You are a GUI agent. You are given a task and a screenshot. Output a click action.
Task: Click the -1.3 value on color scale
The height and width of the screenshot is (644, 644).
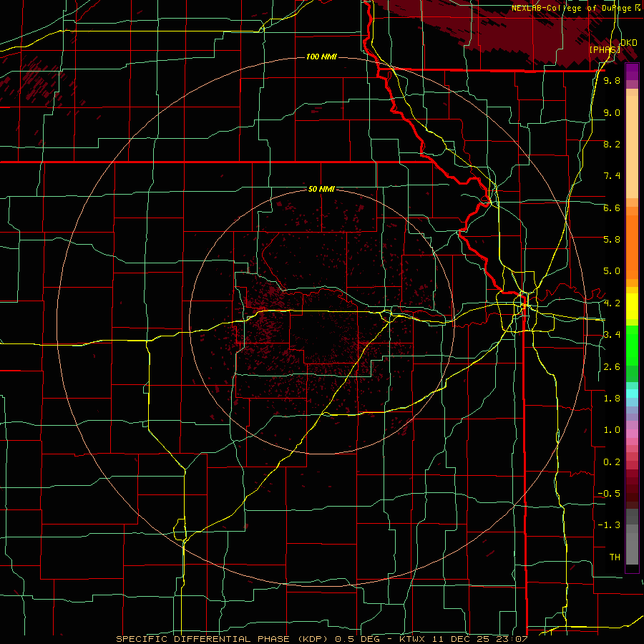tap(609, 525)
